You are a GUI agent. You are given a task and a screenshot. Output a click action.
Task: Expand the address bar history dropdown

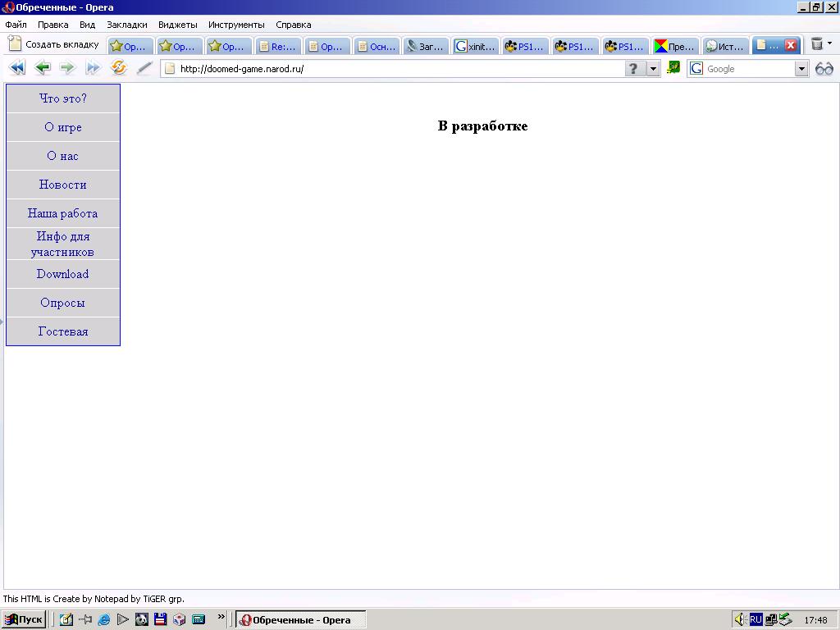click(x=654, y=69)
